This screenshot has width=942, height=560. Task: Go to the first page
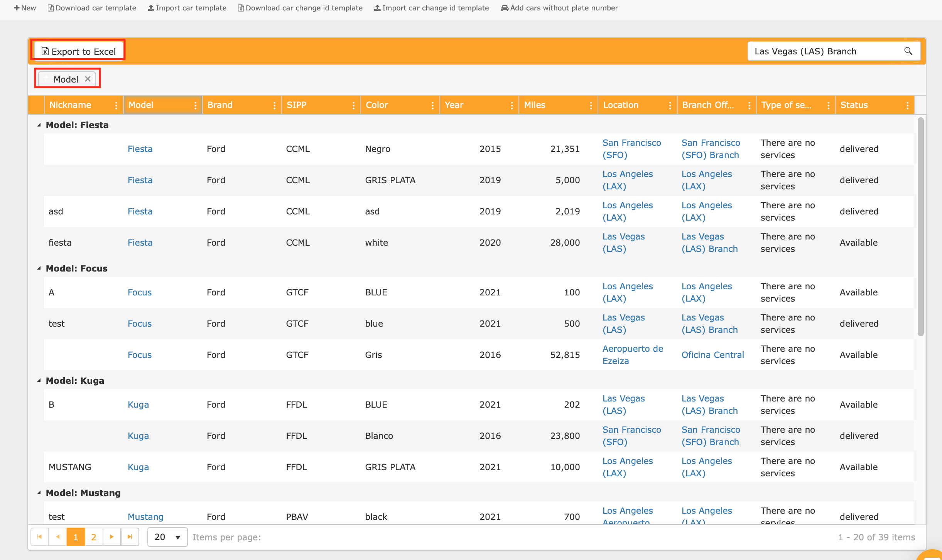point(39,537)
